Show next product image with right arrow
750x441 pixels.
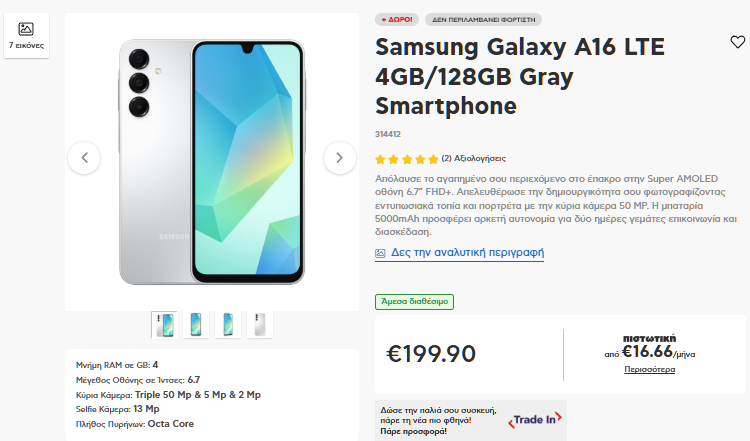340,158
